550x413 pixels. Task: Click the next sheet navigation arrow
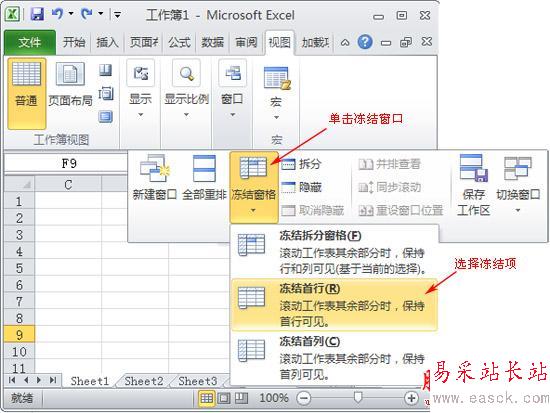pos(39,380)
